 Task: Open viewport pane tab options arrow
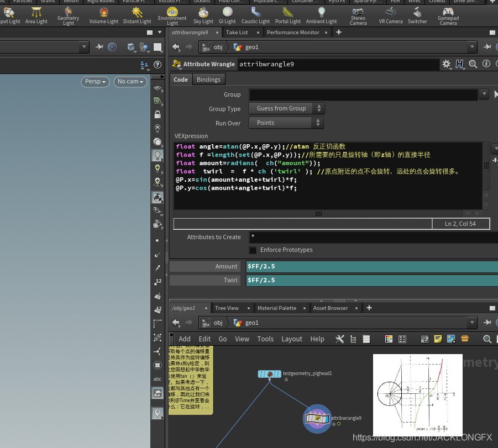(160, 33)
